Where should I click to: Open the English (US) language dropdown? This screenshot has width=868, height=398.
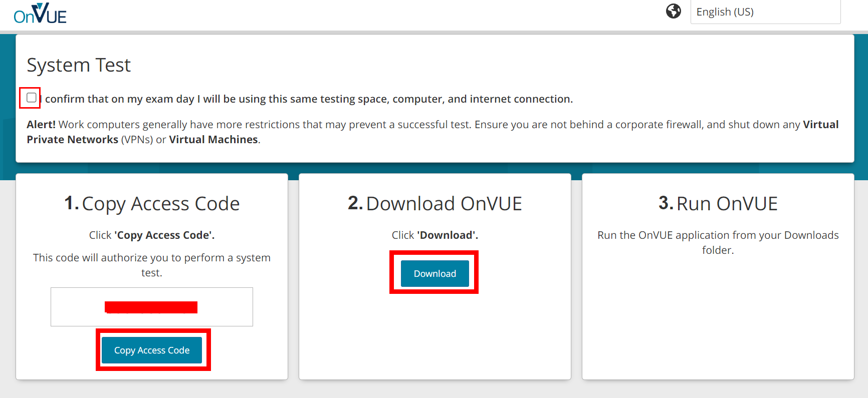point(765,12)
